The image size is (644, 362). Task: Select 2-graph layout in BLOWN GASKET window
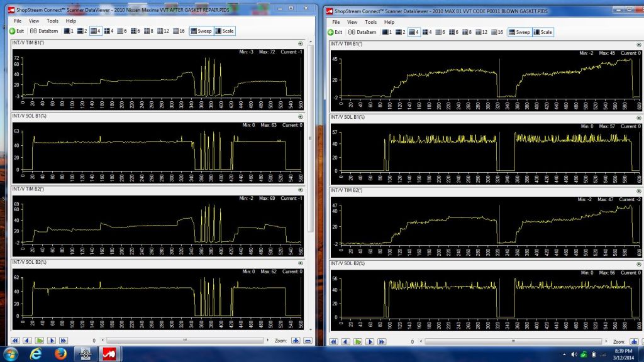click(401, 32)
